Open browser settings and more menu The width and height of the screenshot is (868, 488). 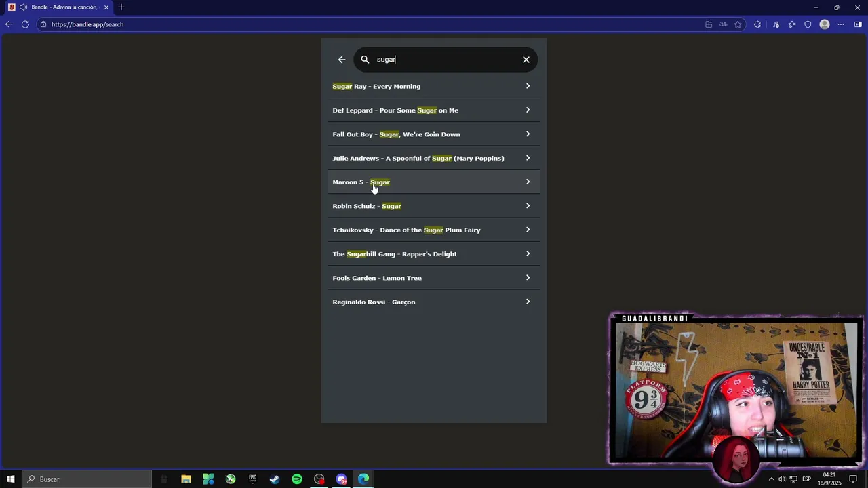(841, 24)
